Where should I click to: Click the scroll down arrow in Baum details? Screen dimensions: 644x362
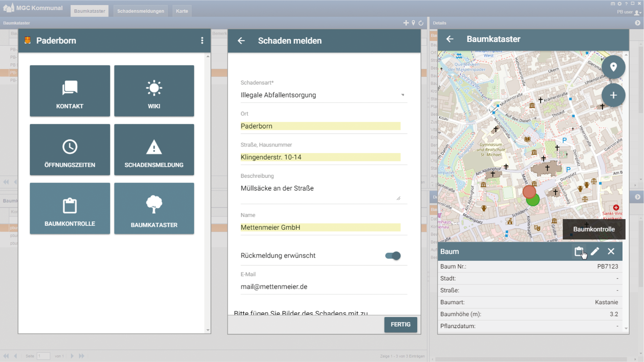point(626,329)
